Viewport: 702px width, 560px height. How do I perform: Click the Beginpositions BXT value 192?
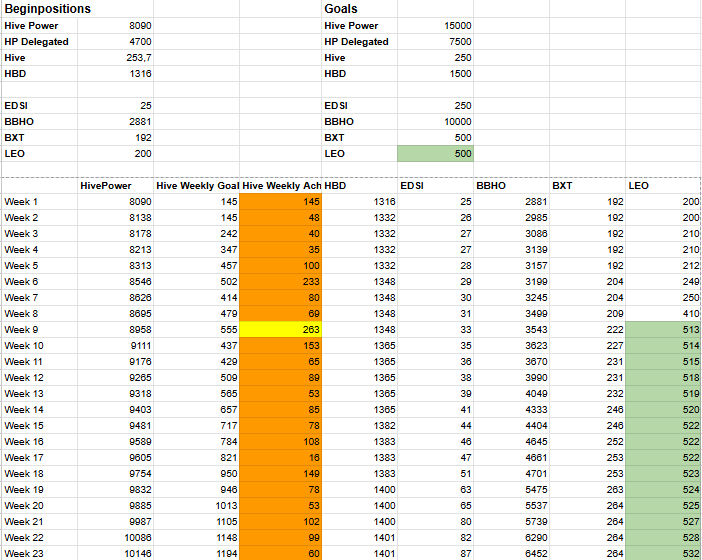(115, 138)
